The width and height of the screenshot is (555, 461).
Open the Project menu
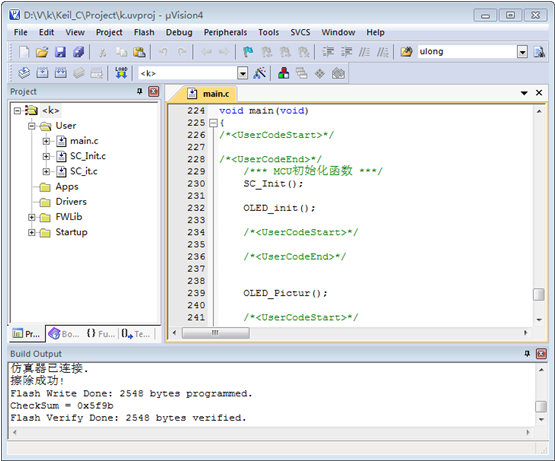click(109, 32)
